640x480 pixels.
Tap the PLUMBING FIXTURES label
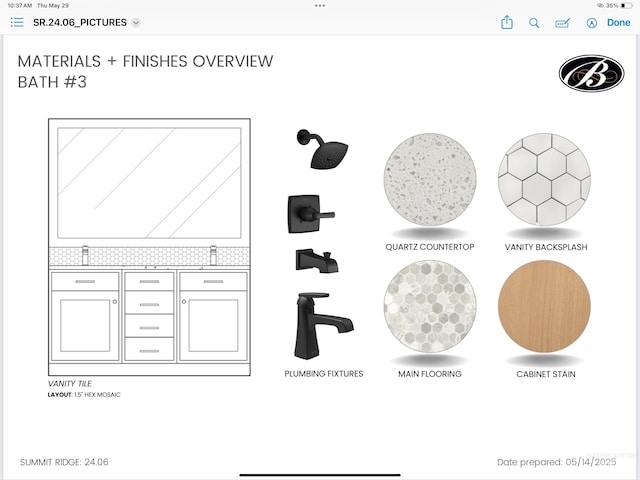(x=324, y=373)
